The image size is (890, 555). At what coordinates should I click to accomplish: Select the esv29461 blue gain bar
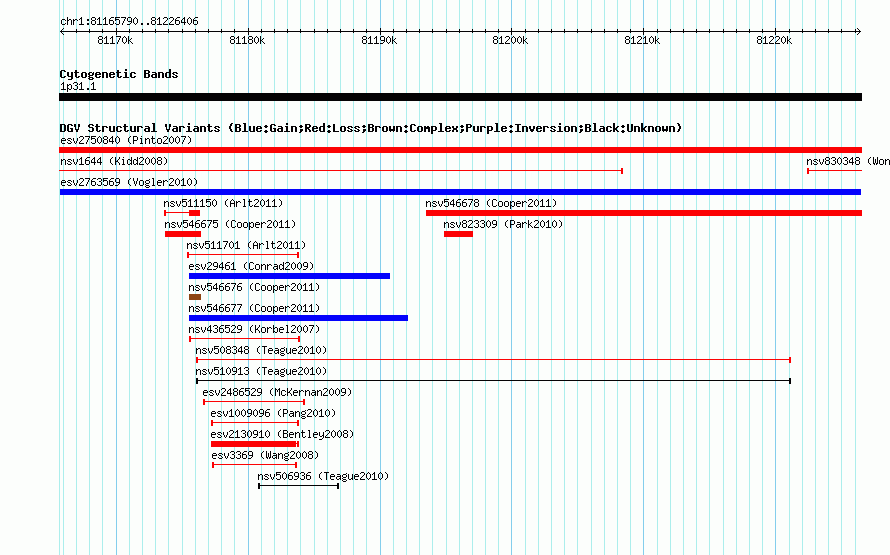tap(289, 276)
